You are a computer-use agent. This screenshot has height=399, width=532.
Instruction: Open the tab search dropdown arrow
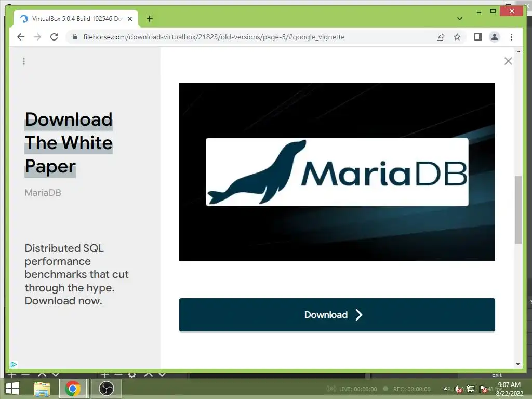(x=460, y=19)
